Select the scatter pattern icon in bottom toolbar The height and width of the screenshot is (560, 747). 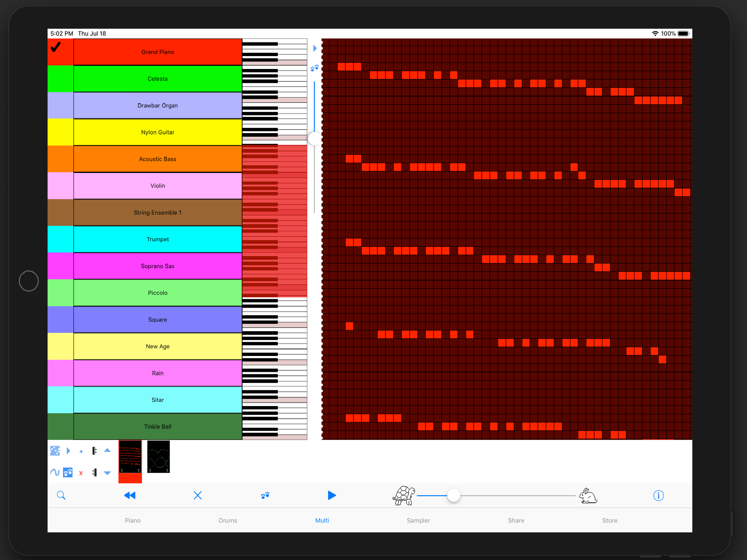click(x=55, y=450)
